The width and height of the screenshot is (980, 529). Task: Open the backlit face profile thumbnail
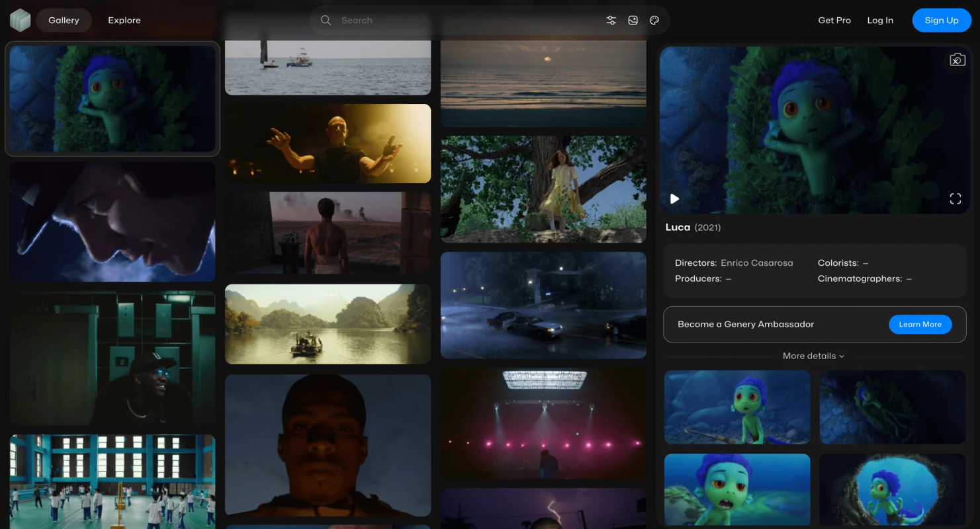(x=112, y=222)
